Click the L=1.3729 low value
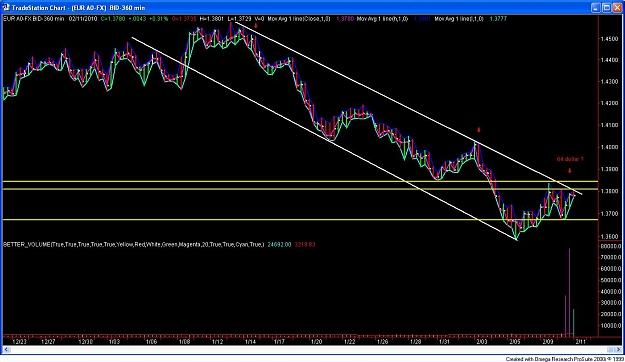Screen dimensions: 625x362 click(240, 19)
